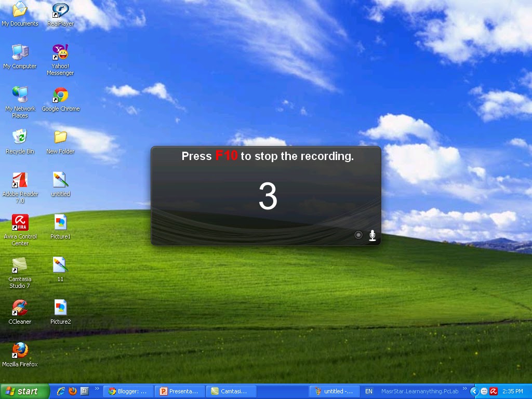532x399 pixels.
Task: Open the Start menu
Action: (25, 391)
